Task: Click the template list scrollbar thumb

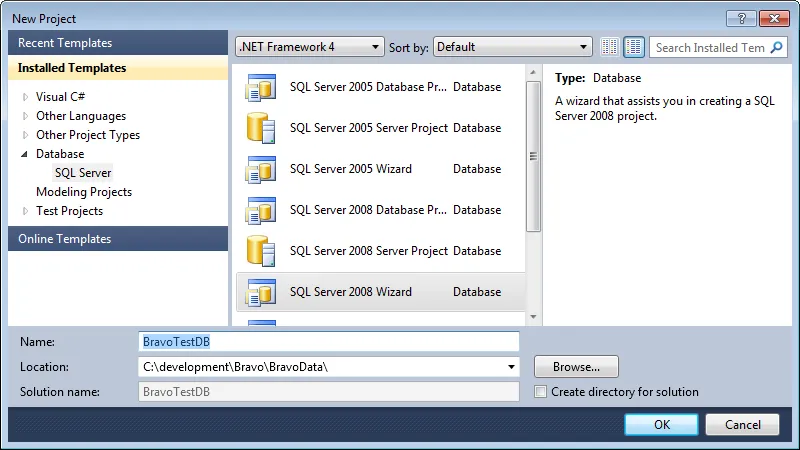Action: tap(533, 157)
